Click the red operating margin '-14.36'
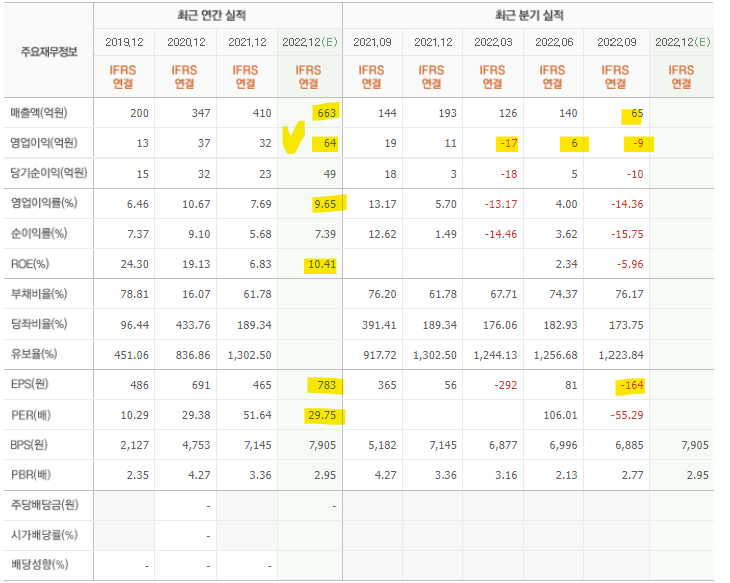 click(x=627, y=204)
